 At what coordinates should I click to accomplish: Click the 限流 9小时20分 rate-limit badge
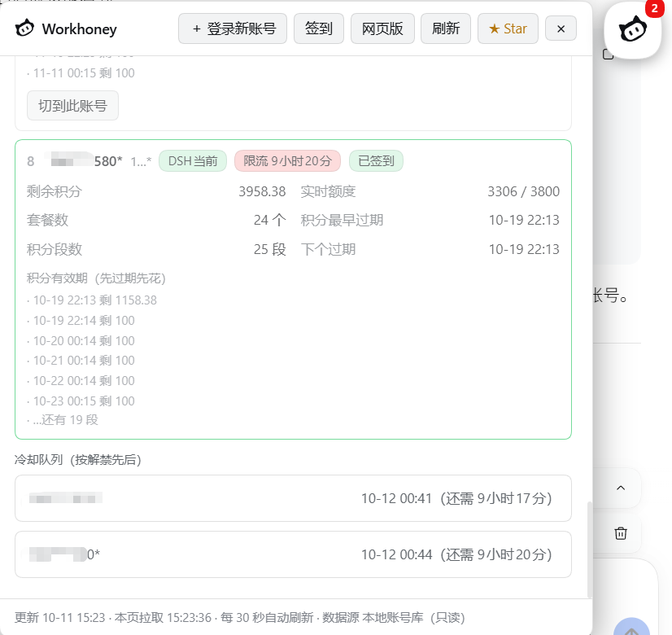pyautogui.click(x=287, y=161)
